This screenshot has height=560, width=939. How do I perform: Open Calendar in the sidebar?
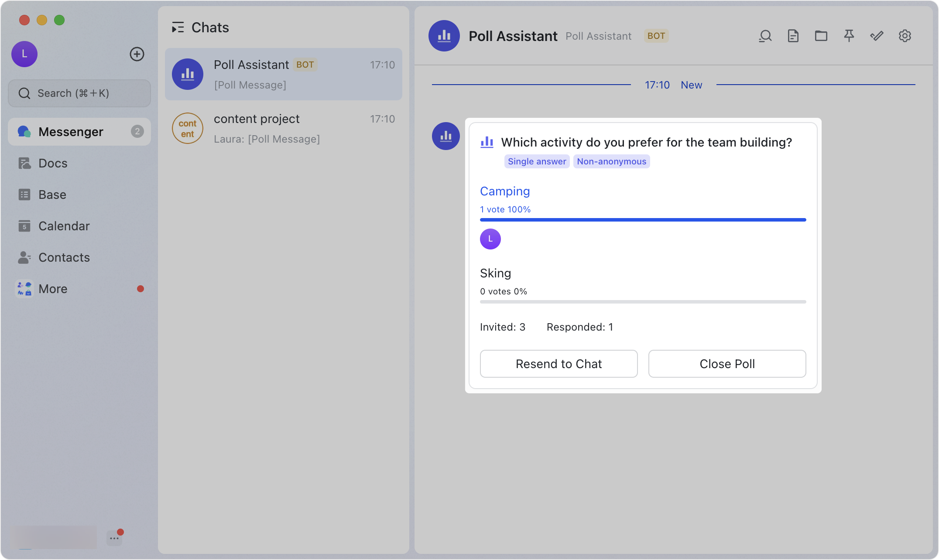point(79,226)
